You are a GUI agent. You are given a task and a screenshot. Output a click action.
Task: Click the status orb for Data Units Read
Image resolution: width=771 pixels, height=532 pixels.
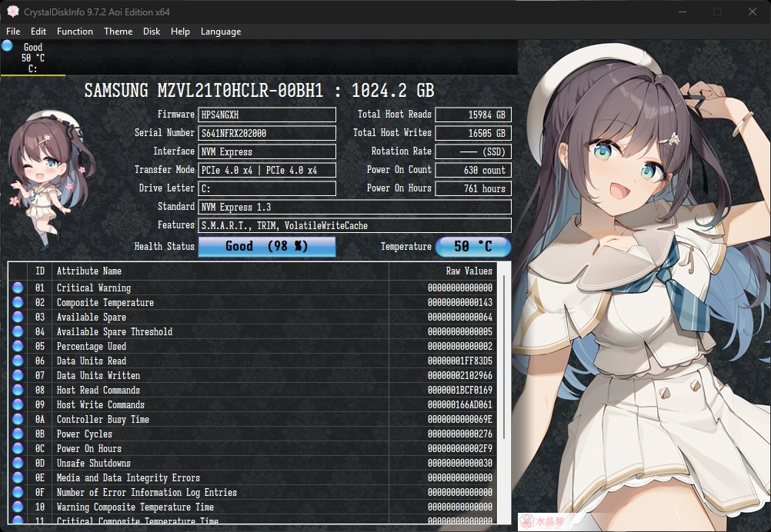pos(18,361)
